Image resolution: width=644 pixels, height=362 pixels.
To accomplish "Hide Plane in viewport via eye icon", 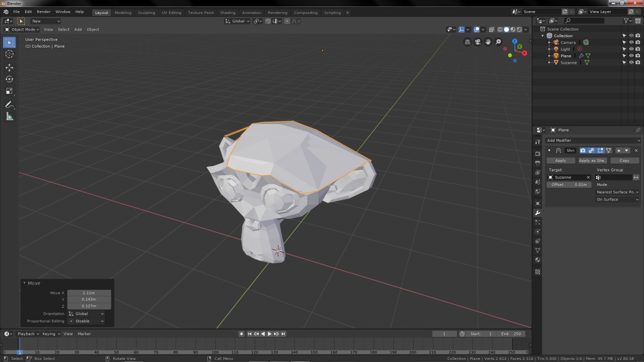I will tap(631, 56).
